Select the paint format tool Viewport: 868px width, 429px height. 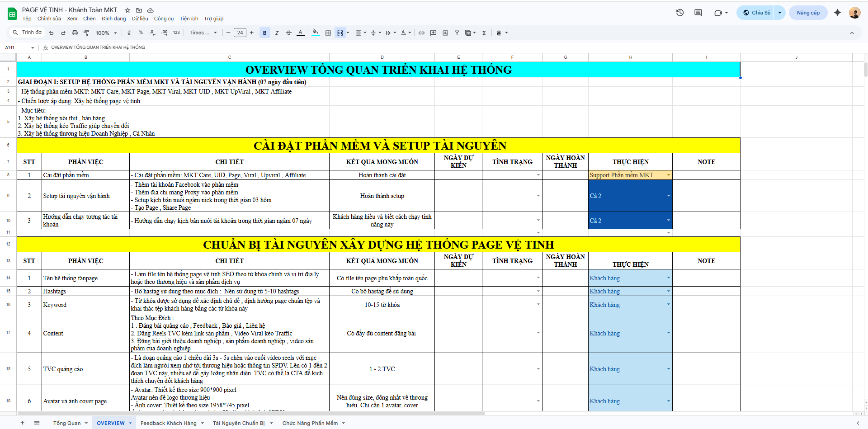click(86, 33)
